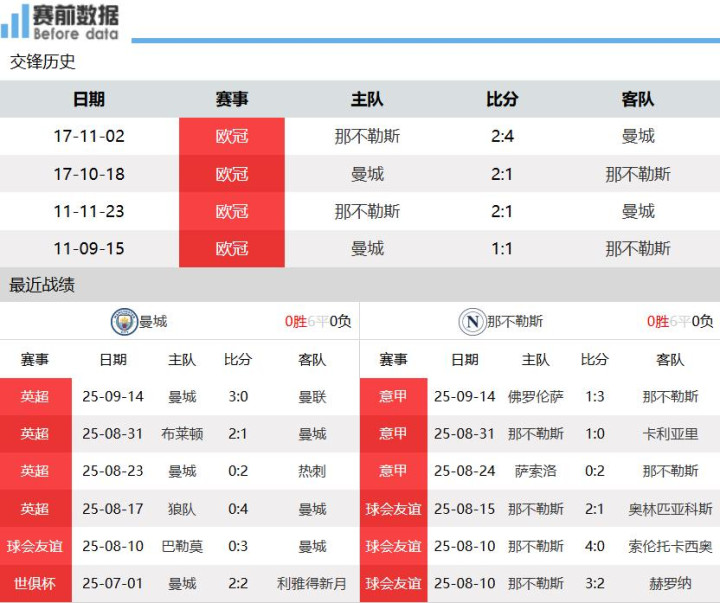720x603 pixels.
Task: Open the 交锋历史 section label
Action: click(x=42, y=62)
